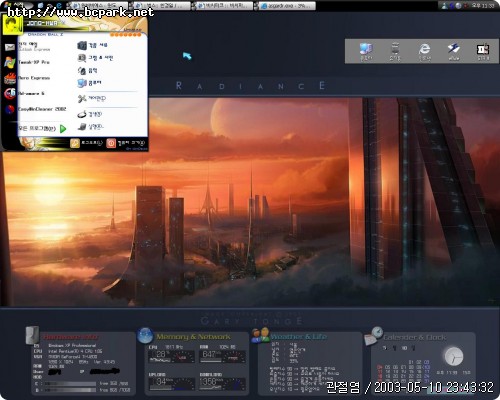500x400 pixels.
Task: Switch to the .exe download progress taskbar window
Action: [x=287, y=6]
